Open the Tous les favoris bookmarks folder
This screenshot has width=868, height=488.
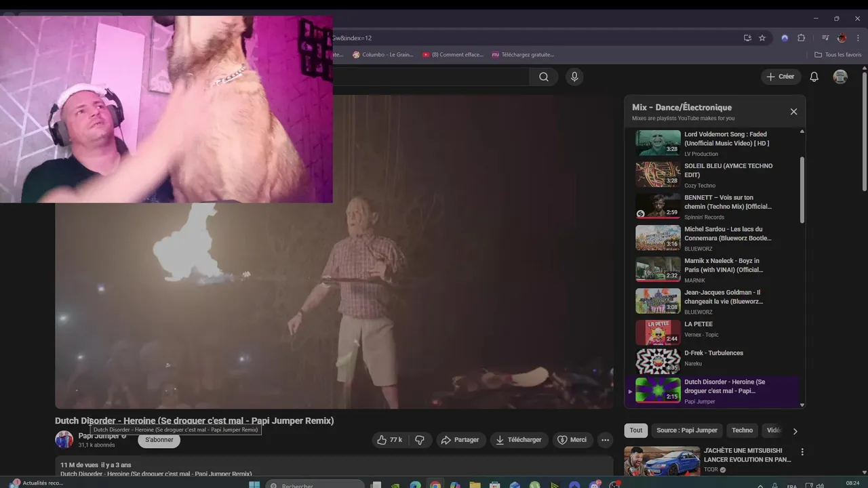[838, 55]
